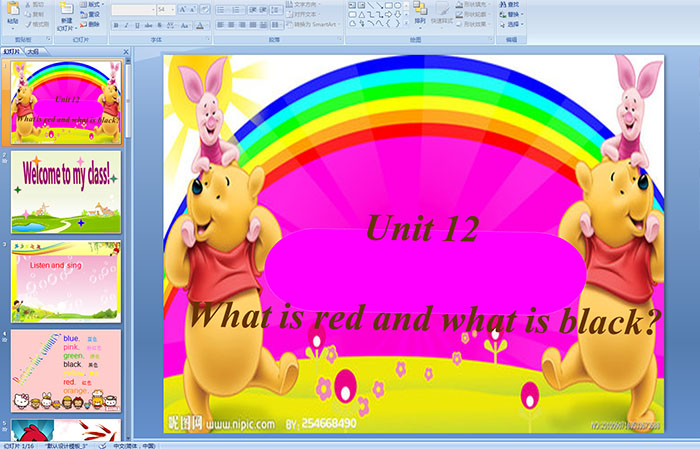Toggle bold formatting

pos(116,25)
